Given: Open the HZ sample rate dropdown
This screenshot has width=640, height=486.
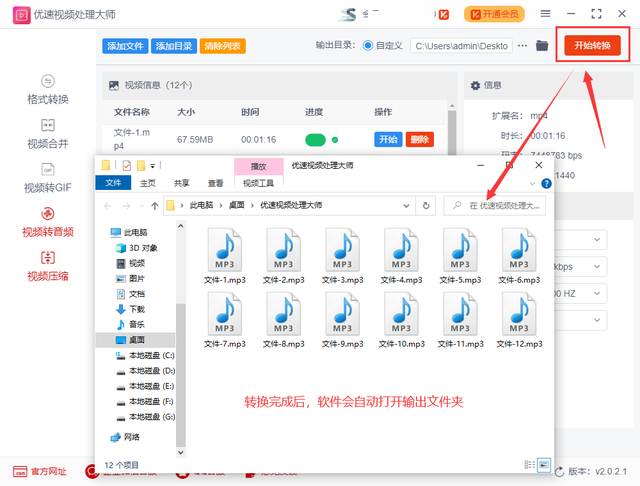Looking at the screenshot, I should 597,293.
